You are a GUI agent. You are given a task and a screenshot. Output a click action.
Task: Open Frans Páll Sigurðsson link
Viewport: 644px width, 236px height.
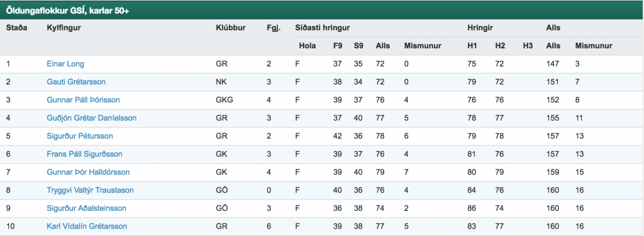(x=85, y=154)
